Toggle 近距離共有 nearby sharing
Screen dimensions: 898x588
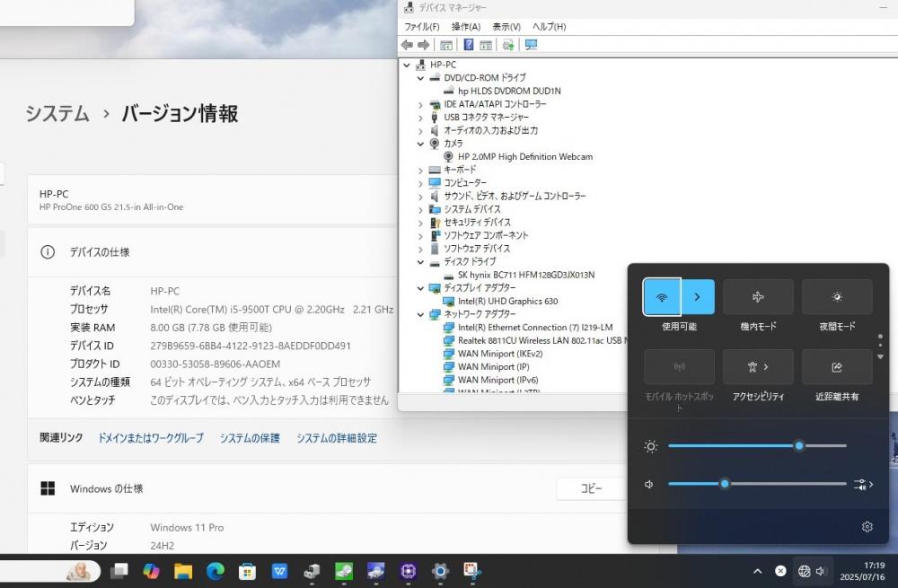tap(837, 367)
